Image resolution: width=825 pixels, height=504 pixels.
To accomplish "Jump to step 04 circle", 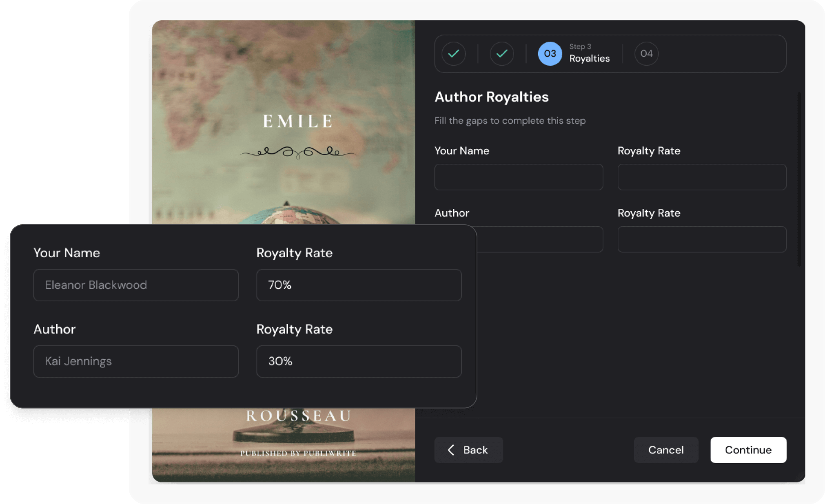I will click(646, 53).
